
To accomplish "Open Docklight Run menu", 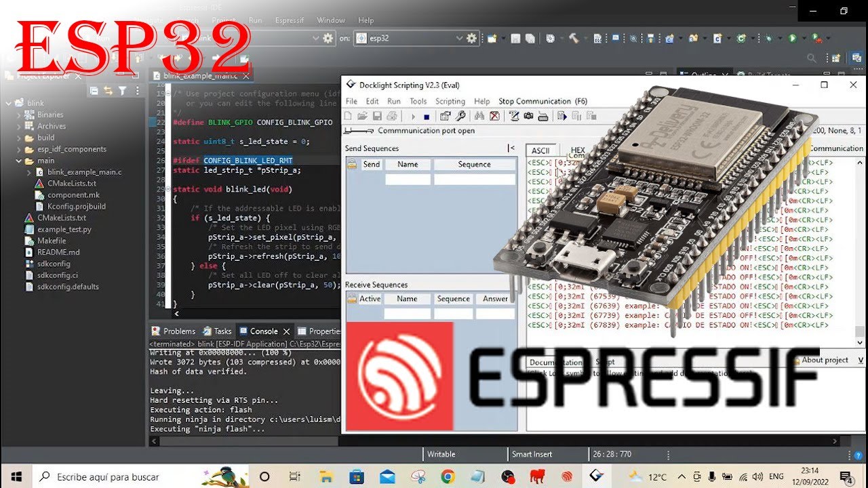I will (x=394, y=101).
